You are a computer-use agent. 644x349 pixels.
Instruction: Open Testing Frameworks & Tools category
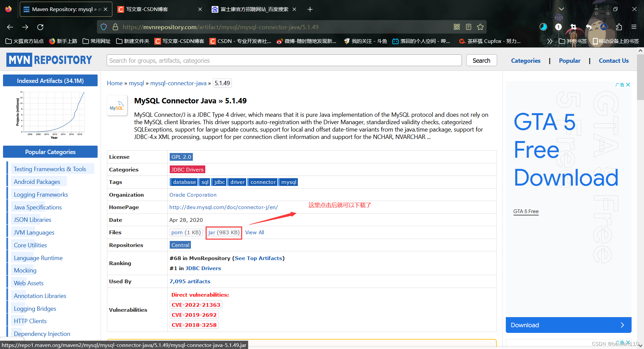(50, 169)
